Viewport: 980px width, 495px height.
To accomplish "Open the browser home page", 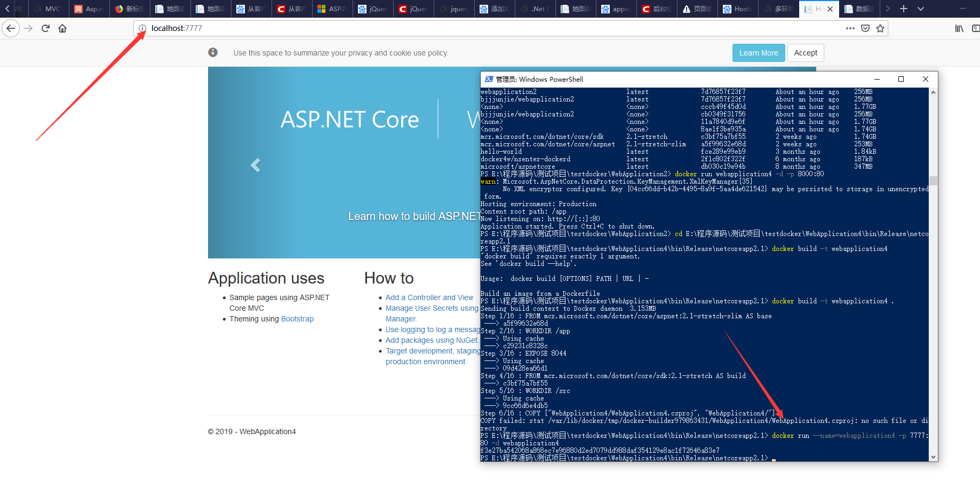I will tap(62, 28).
